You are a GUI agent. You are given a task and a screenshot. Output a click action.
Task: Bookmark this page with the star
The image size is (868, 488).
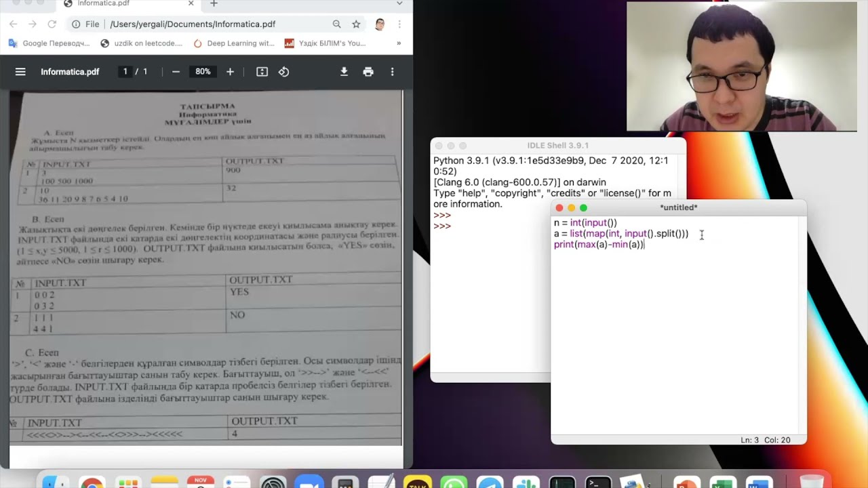click(x=356, y=24)
